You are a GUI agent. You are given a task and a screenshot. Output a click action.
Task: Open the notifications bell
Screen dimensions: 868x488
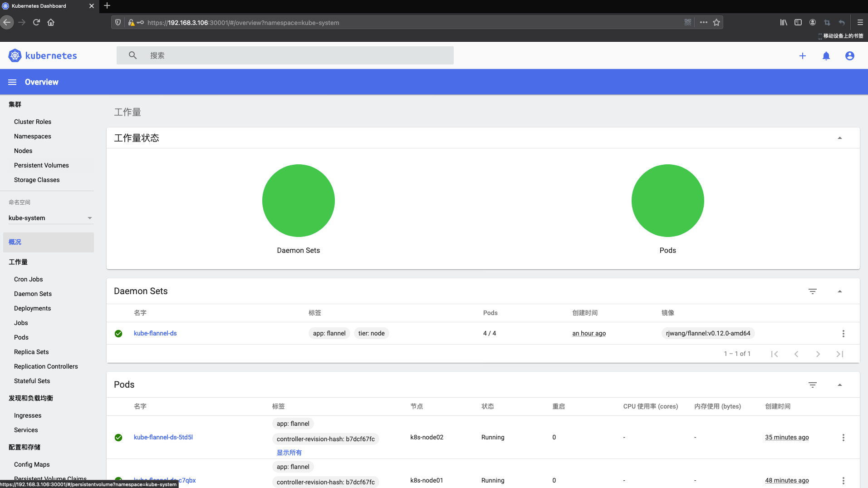click(x=826, y=56)
